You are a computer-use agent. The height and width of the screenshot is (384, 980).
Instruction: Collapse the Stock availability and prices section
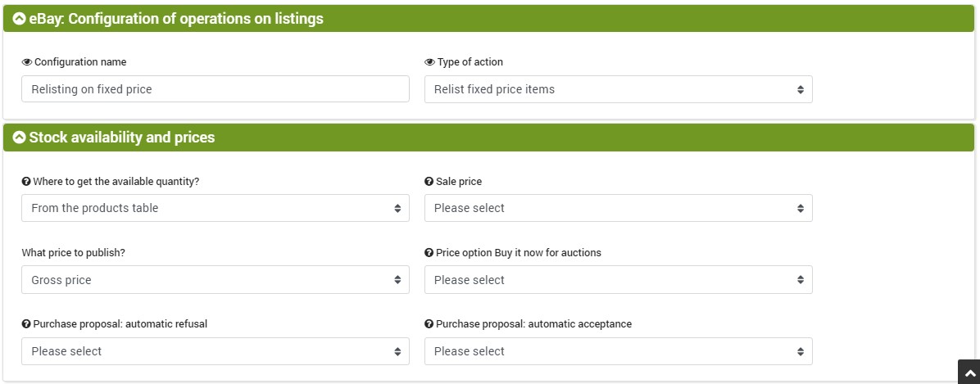point(20,138)
